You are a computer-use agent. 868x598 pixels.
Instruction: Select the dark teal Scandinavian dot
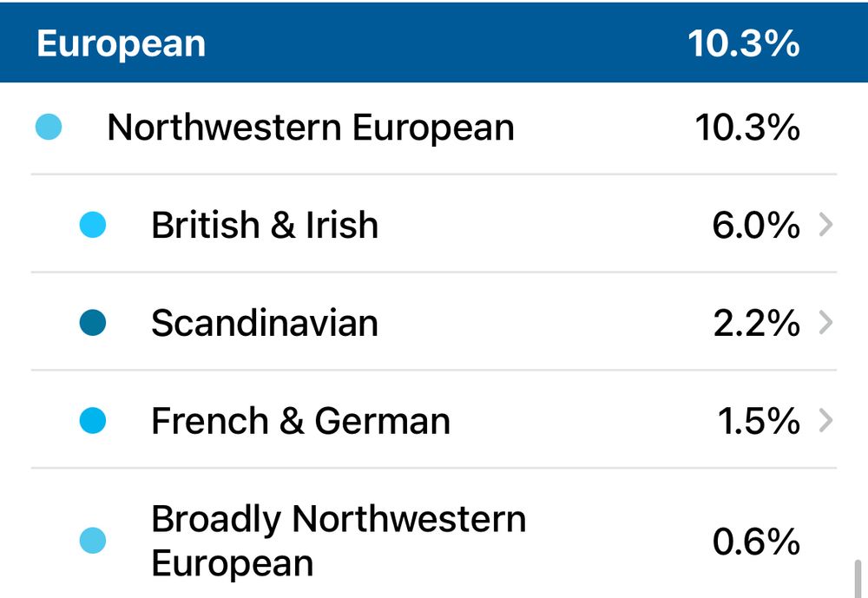92,324
